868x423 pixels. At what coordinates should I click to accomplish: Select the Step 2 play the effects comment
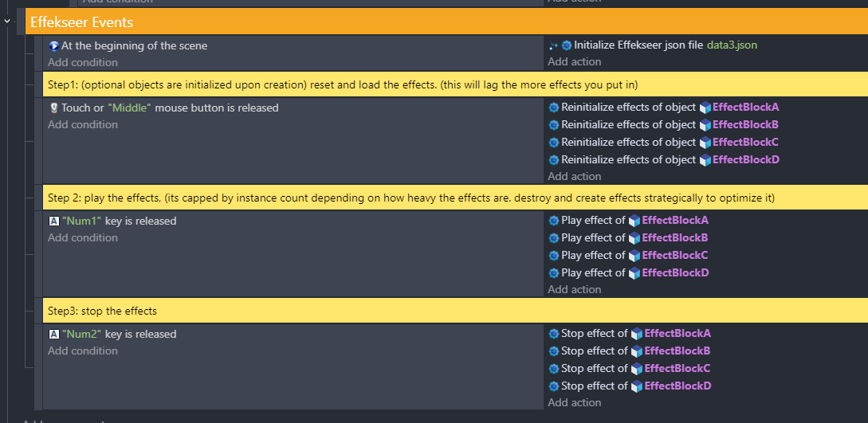tap(455, 198)
